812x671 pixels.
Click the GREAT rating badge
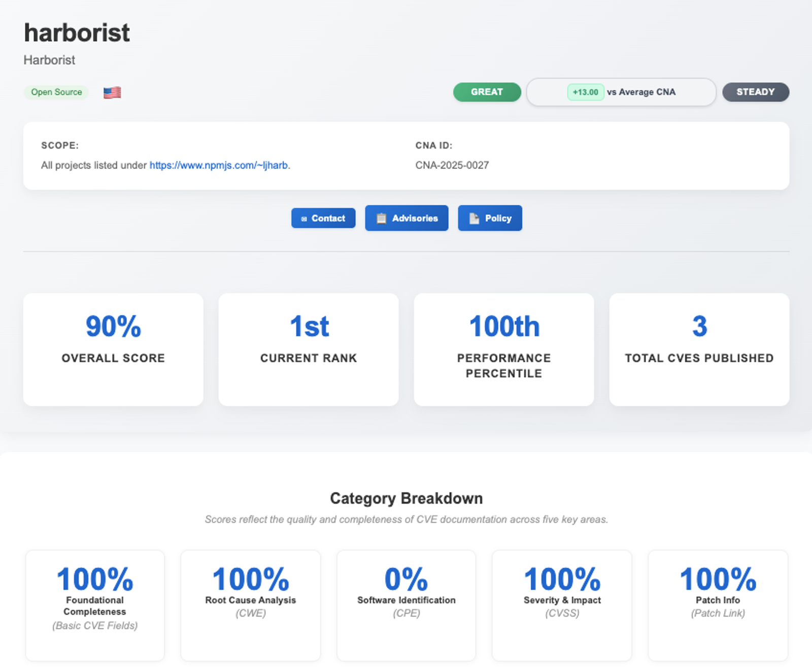click(487, 92)
